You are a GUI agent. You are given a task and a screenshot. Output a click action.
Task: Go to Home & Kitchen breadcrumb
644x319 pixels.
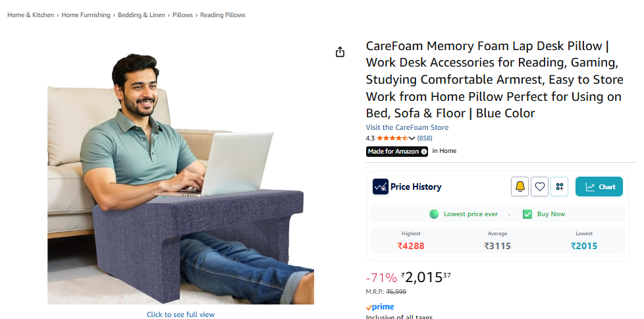tap(31, 14)
